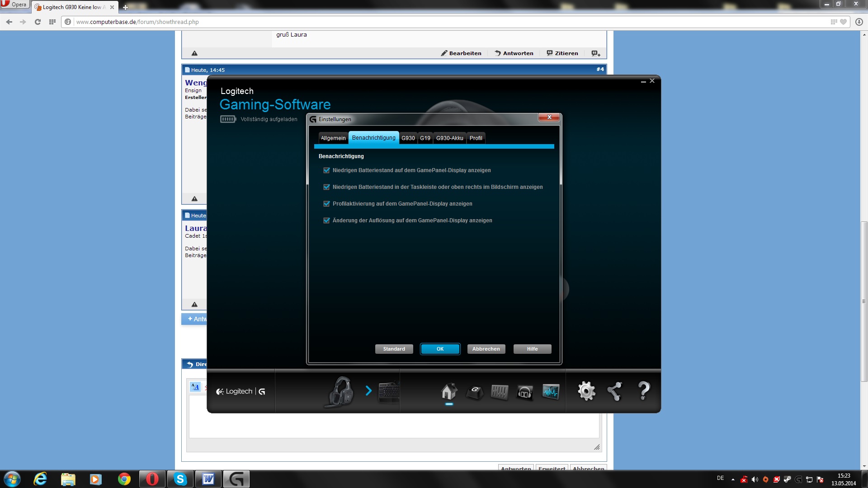Image resolution: width=868 pixels, height=488 pixels.
Task: Click the blue next-device arrow
Action: (368, 391)
